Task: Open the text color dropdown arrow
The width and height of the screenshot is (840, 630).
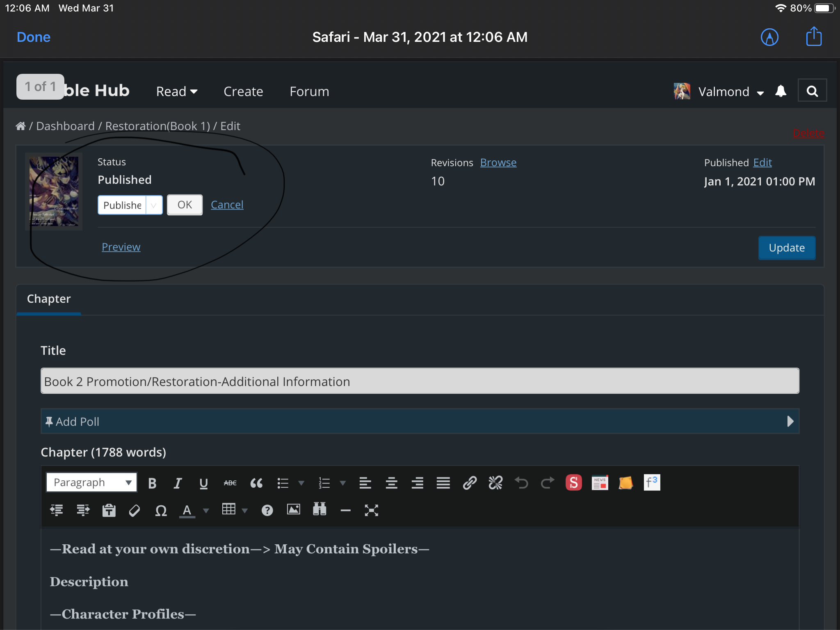Action: coord(206,511)
